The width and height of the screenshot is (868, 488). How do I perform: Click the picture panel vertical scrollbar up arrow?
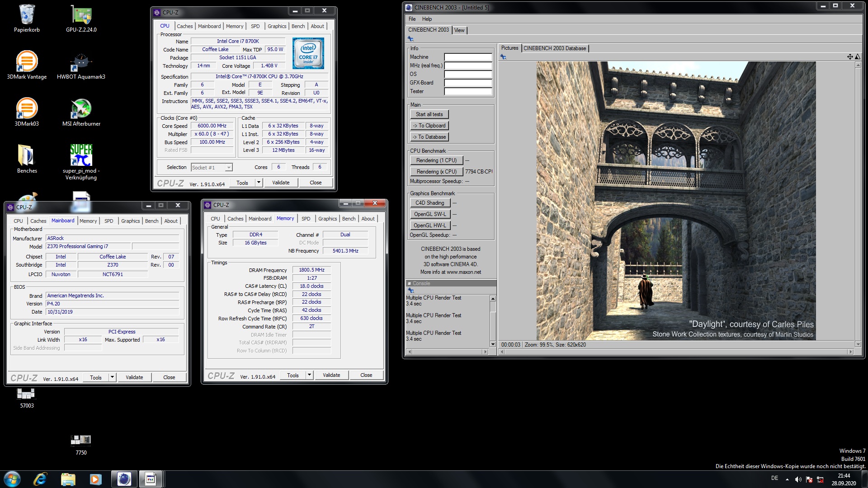[x=858, y=66]
